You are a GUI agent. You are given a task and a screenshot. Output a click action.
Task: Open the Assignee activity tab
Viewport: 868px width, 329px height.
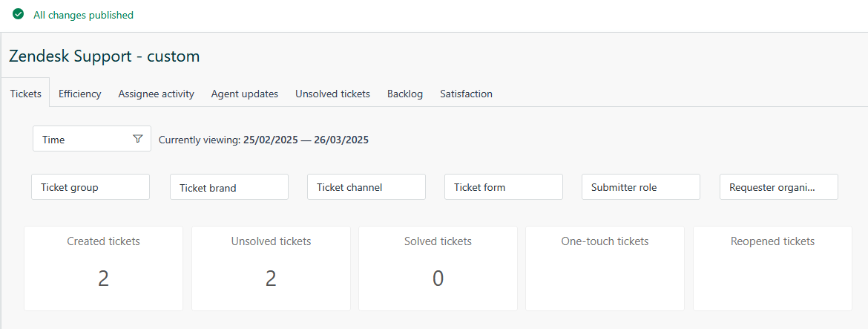(x=157, y=94)
